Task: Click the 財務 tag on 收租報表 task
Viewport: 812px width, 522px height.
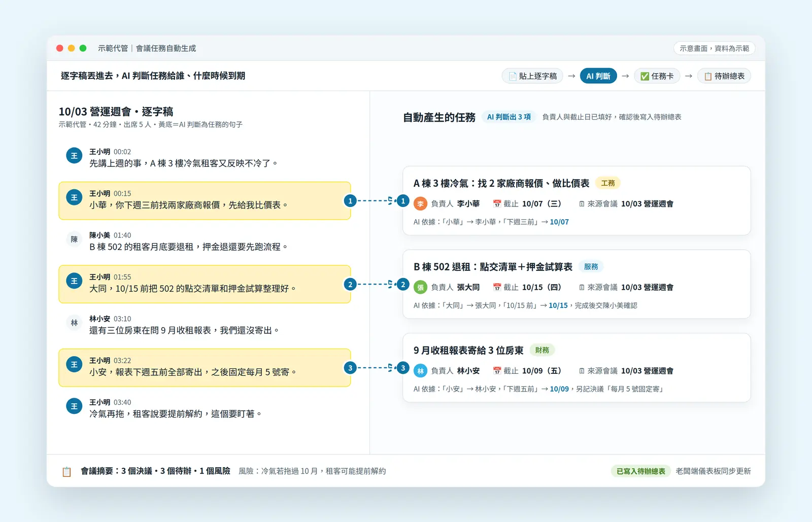Action: (542, 350)
